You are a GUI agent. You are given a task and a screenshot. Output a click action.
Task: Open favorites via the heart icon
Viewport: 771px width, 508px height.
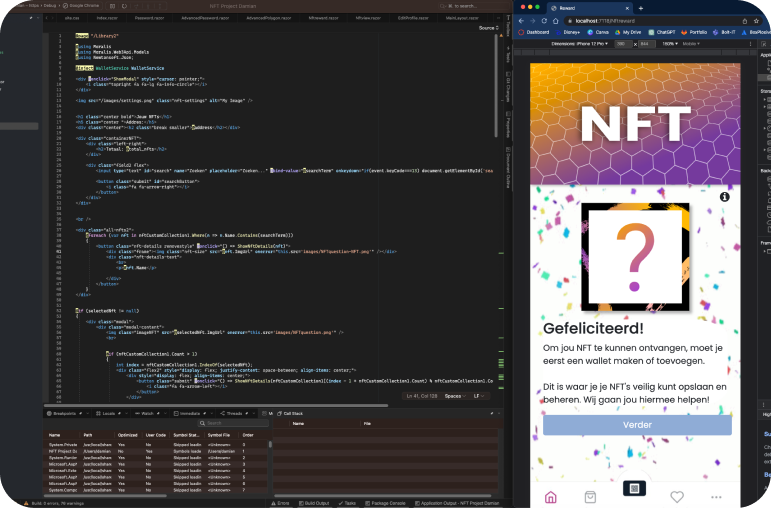coord(676,496)
